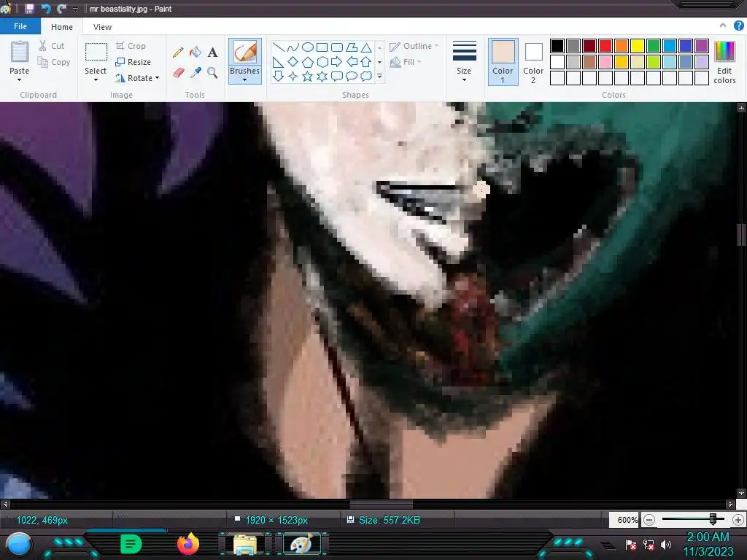The height and width of the screenshot is (560, 747).
Task: Activate the Color 2 selector
Action: (x=533, y=62)
